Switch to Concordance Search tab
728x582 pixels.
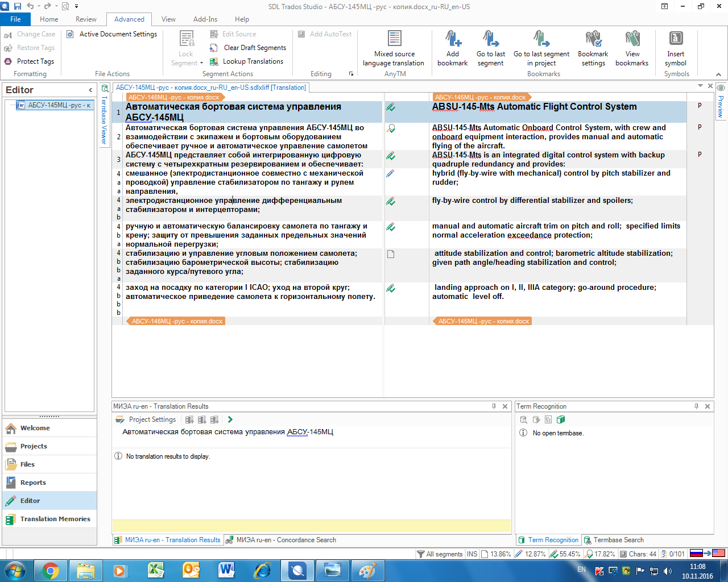281,540
